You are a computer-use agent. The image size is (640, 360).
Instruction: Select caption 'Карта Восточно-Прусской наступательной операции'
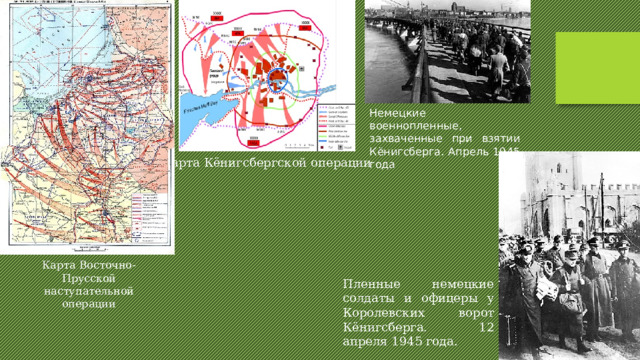point(89,284)
